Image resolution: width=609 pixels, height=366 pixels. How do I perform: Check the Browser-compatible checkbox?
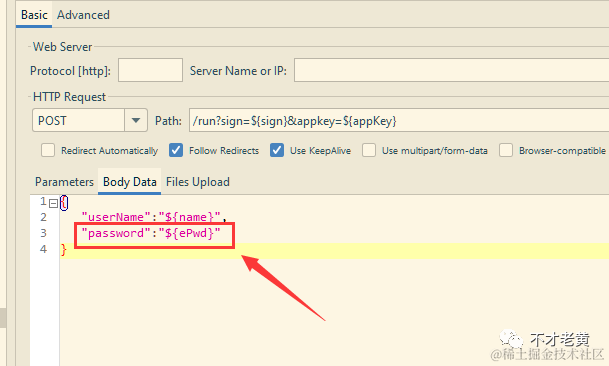pyautogui.click(x=506, y=150)
